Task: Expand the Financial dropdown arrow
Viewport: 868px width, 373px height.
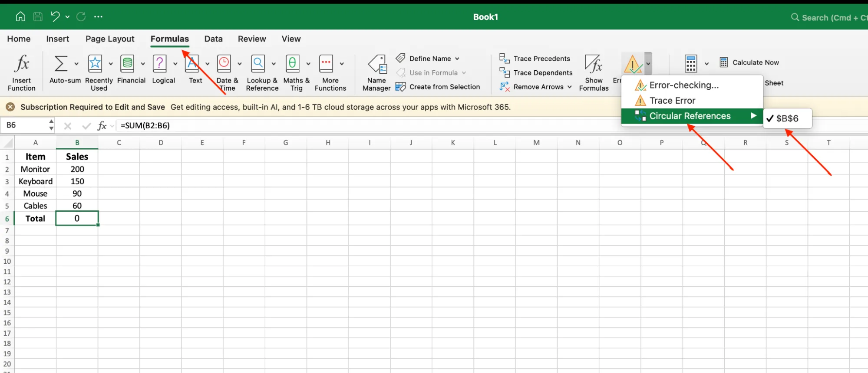Action: [x=143, y=64]
